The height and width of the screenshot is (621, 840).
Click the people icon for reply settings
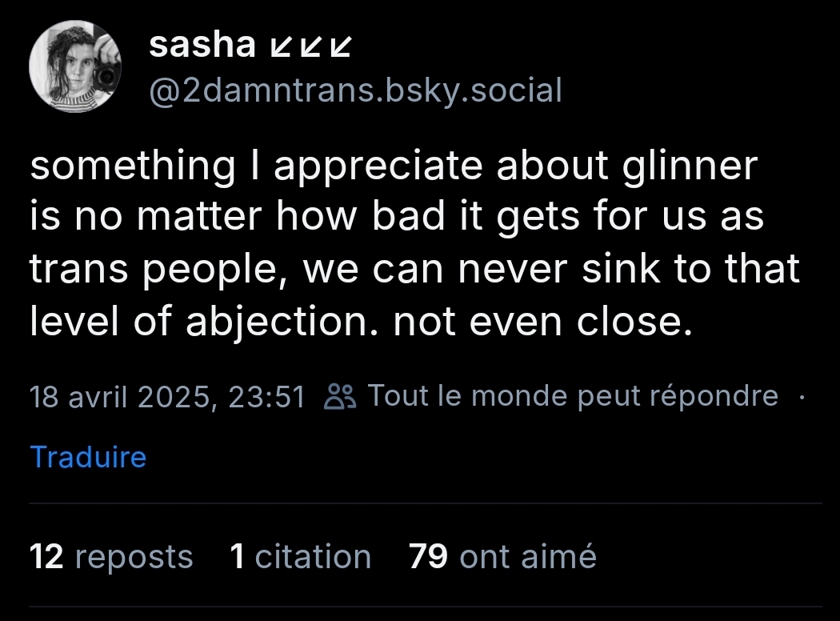[342, 396]
